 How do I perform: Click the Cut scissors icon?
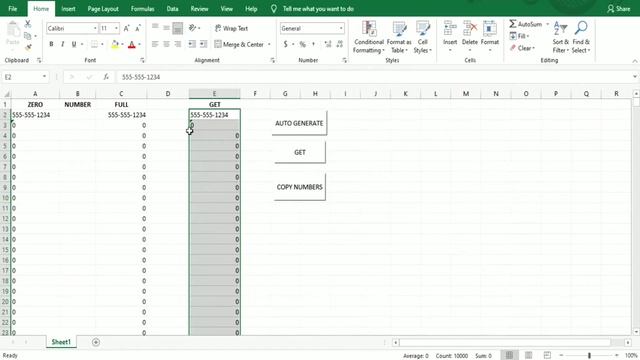tap(28, 24)
